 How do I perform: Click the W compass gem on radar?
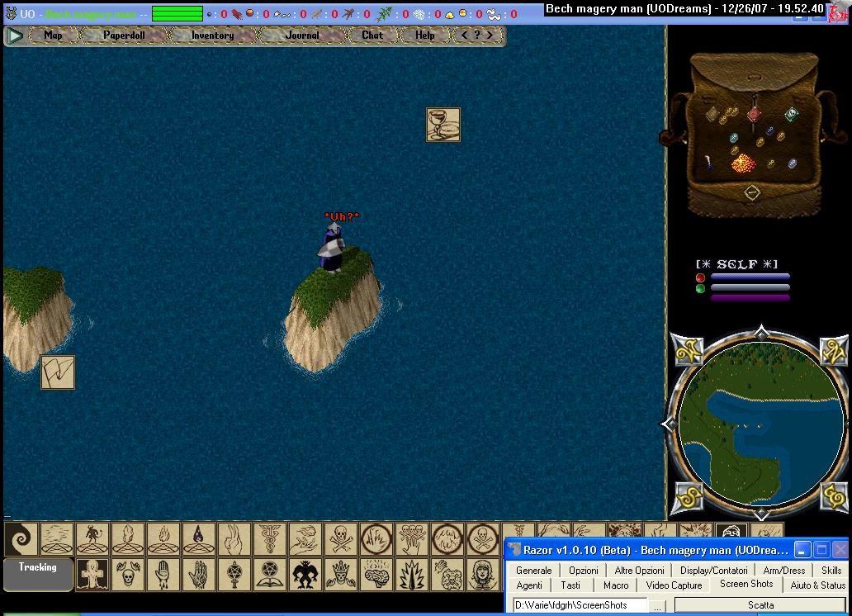pos(688,351)
